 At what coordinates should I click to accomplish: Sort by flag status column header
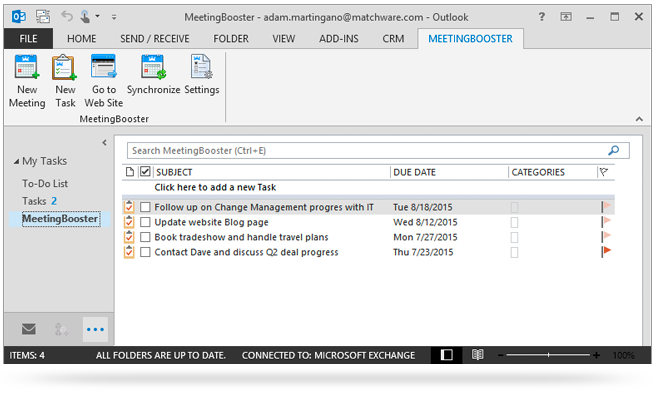pos(604,172)
